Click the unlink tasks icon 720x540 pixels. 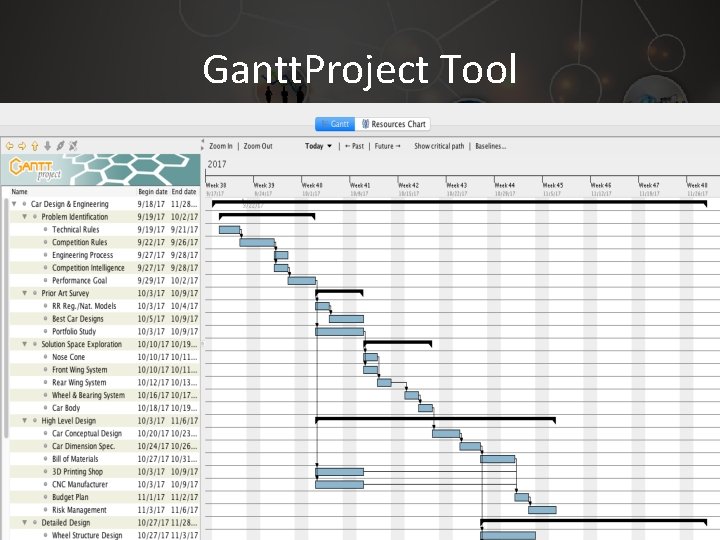[x=73, y=146]
